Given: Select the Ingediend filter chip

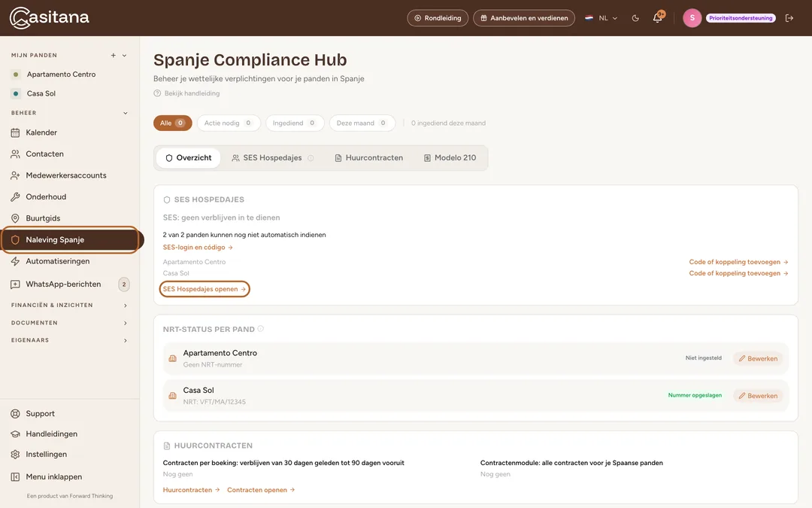Looking at the screenshot, I should pyautogui.click(x=295, y=123).
